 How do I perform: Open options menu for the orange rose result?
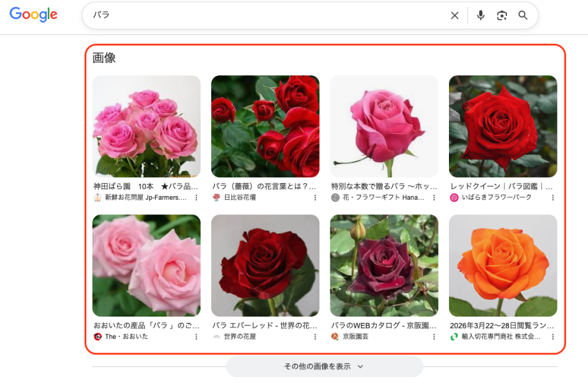pyautogui.click(x=552, y=337)
